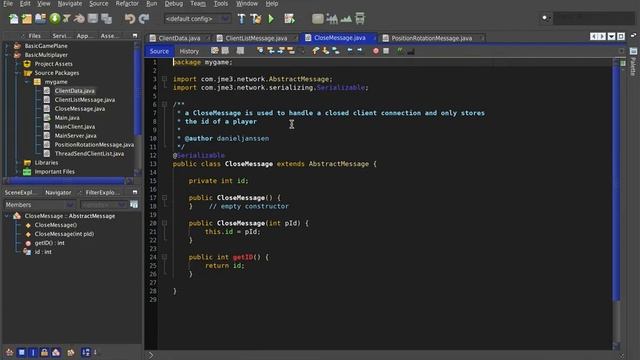The height and width of the screenshot is (360, 640).
Task: Click the Build Project hammer icon
Action: point(242,19)
